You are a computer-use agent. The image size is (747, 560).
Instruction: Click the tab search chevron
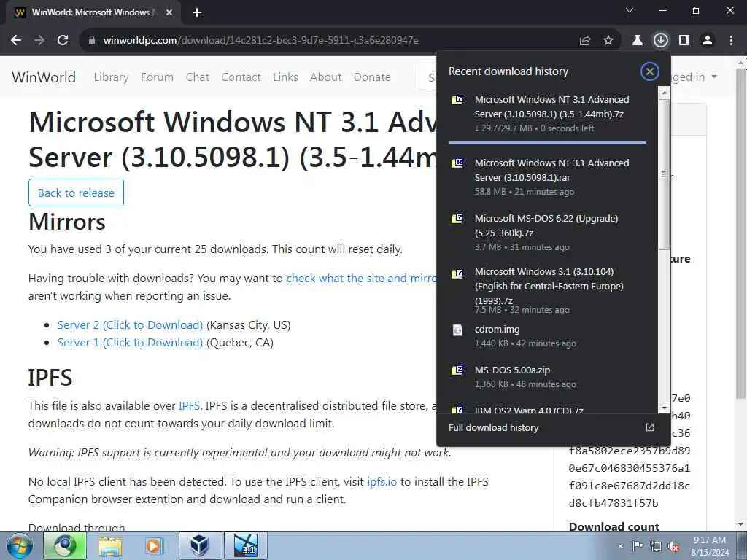click(x=630, y=10)
